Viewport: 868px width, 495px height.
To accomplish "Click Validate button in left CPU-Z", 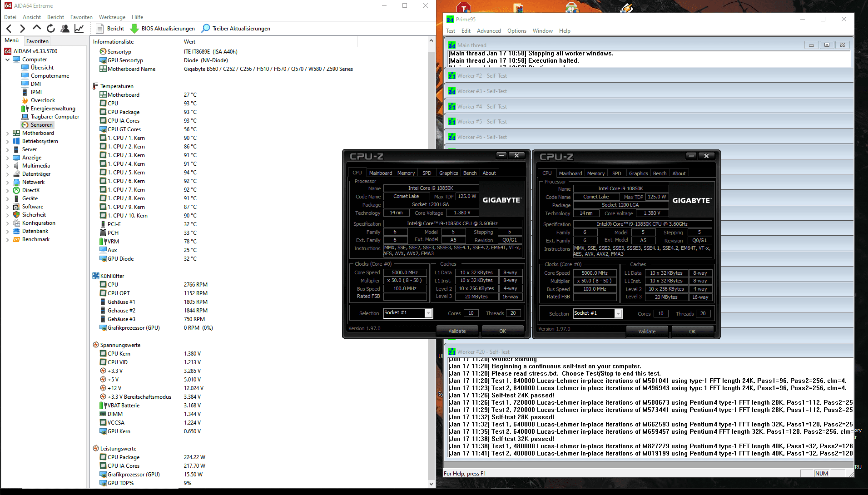I will point(457,331).
